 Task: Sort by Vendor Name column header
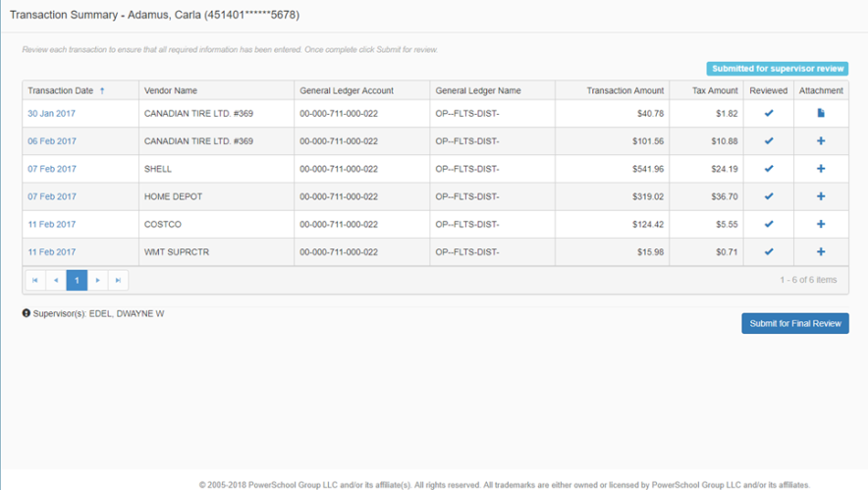171,90
